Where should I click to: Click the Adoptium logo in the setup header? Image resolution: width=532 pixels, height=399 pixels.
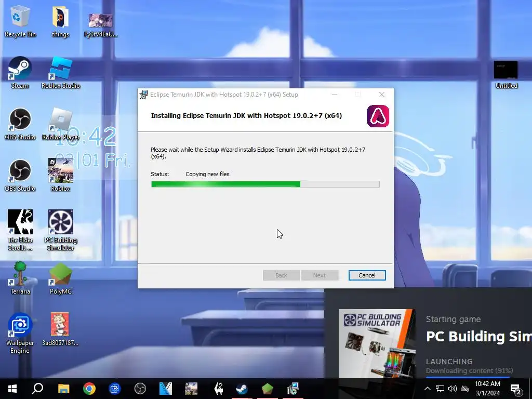[378, 116]
